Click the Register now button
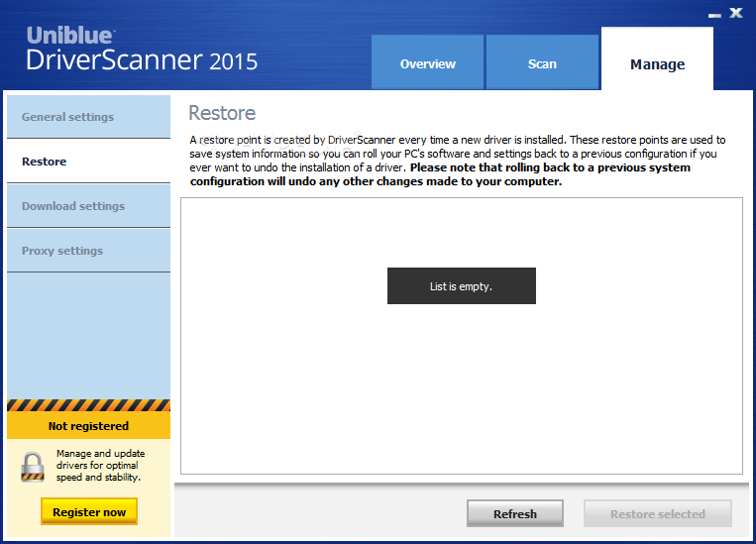 [89, 511]
